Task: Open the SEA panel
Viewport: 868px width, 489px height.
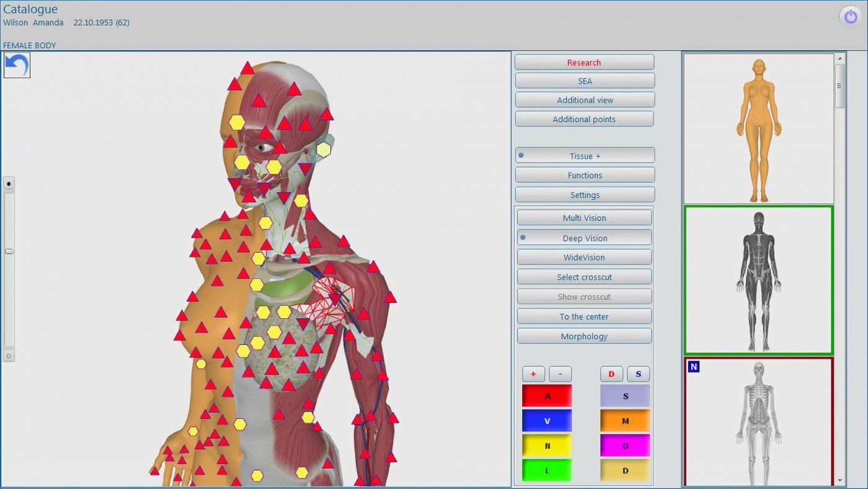Action: pos(584,81)
